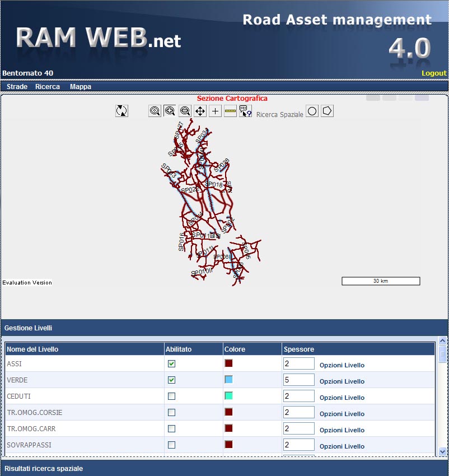Click the full extent refresh icon
The width and height of the screenshot is (449, 476).
[x=121, y=111]
